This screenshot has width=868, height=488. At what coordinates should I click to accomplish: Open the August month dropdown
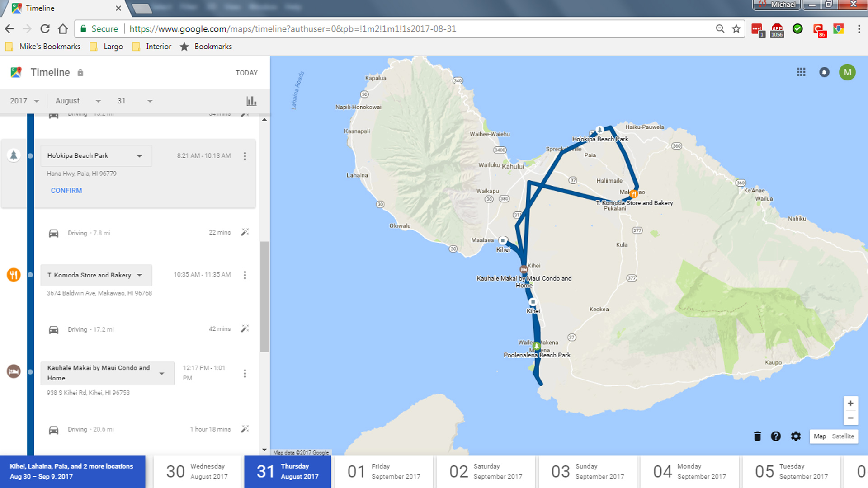pyautogui.click(x=78, y=101)
